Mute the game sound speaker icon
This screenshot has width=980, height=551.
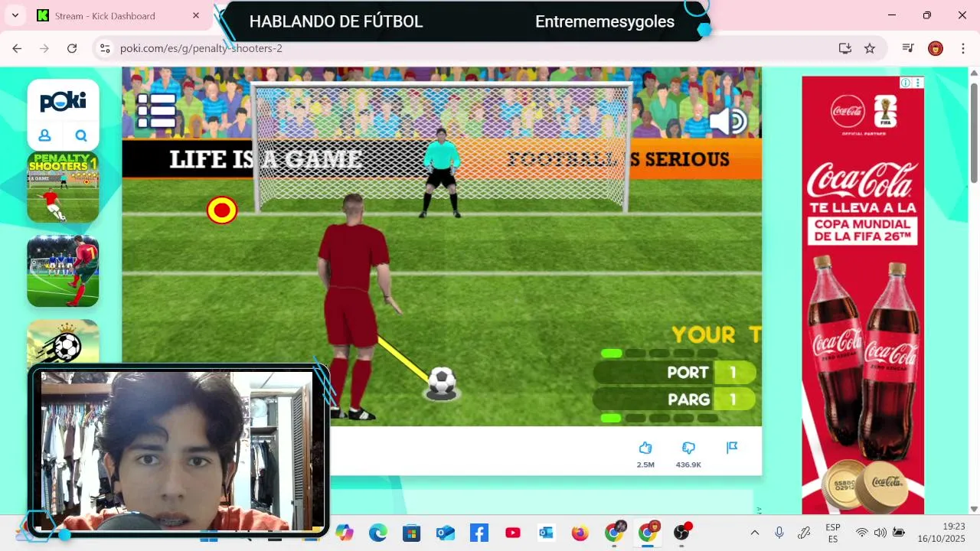pos(728,121)
